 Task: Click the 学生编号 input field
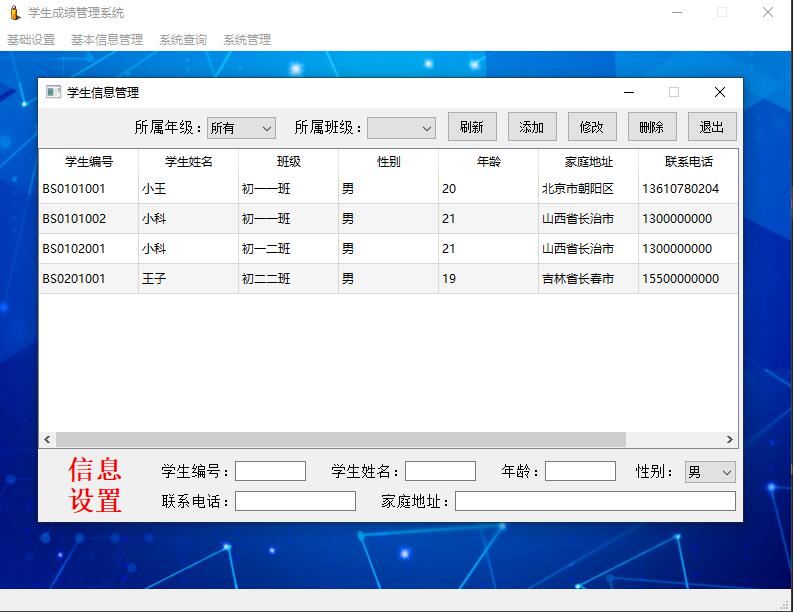270,471
